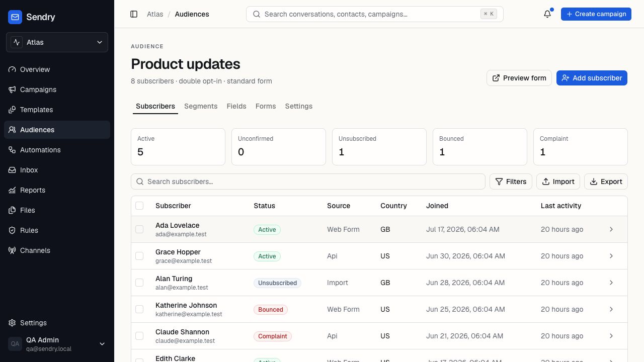This screenshot has width=644, height=362.
Task: Open Claude Shannon row chevron
Action: point(611,336)
